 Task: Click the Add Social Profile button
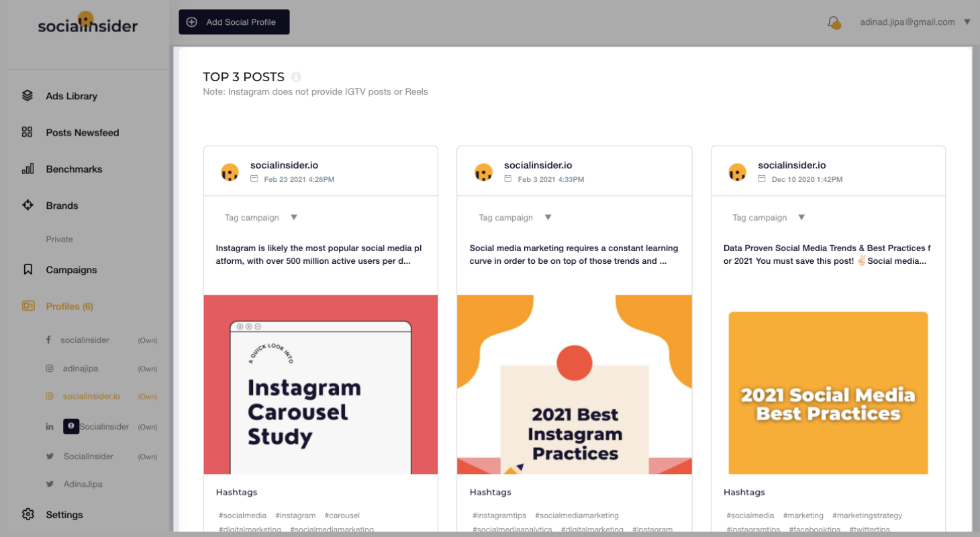(234, 22)
